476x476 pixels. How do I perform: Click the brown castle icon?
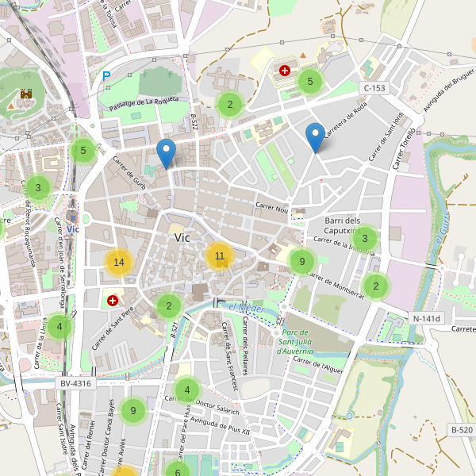26,94
